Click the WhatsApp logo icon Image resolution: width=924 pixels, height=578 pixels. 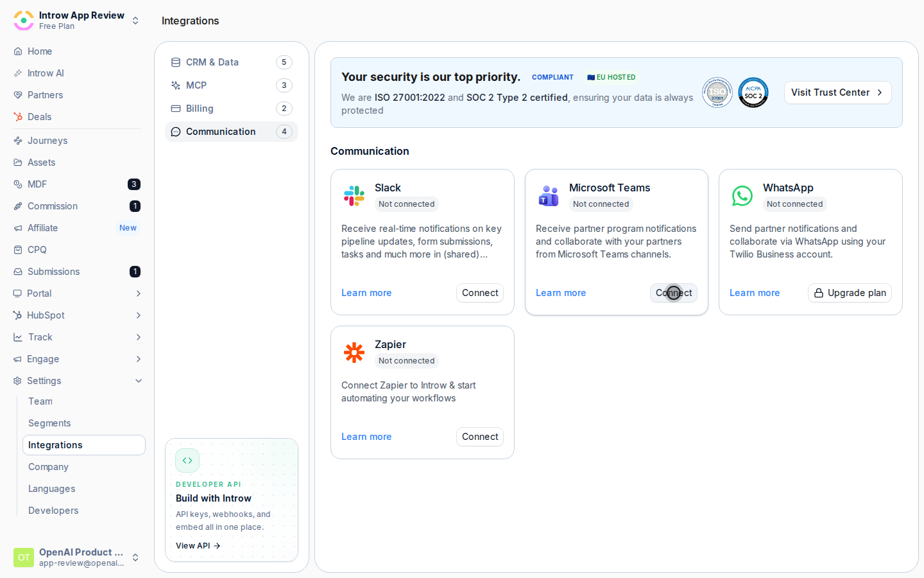[x=742, y=195]
